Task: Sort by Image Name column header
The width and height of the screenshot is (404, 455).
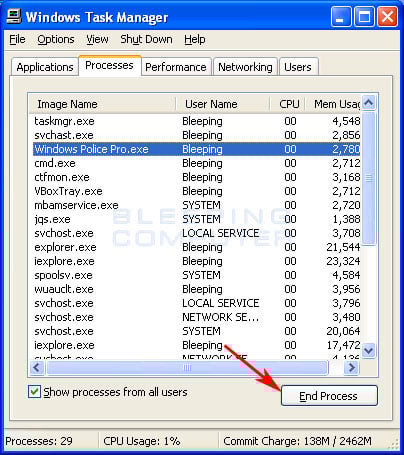Action: pyautogui.click(x=102, y=104)
